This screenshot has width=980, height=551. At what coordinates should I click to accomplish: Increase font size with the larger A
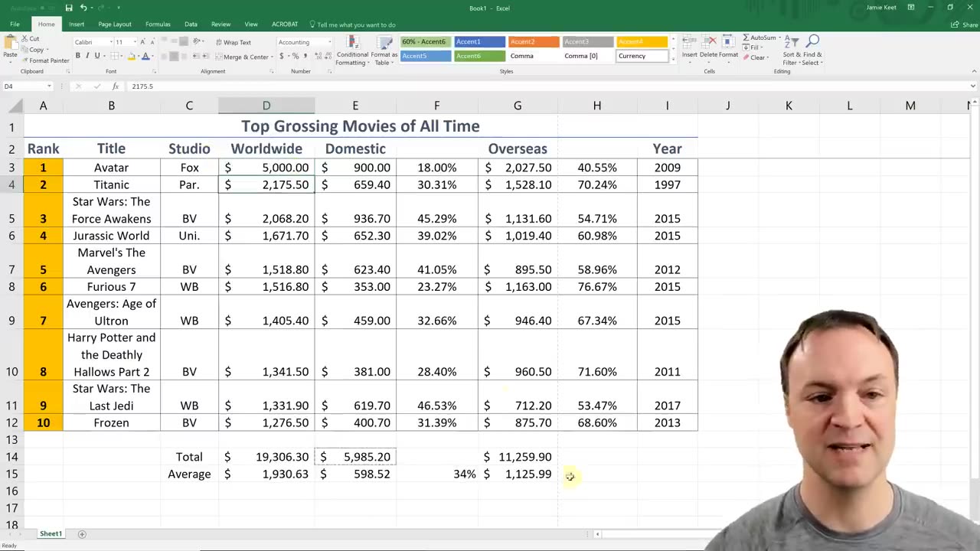click(x=142, y=42)
